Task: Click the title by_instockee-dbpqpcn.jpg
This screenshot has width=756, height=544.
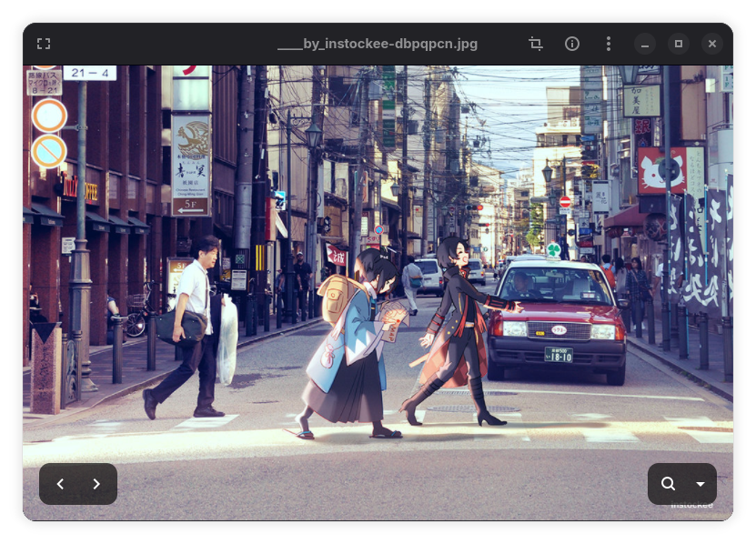Action: [x=378, y=44]
